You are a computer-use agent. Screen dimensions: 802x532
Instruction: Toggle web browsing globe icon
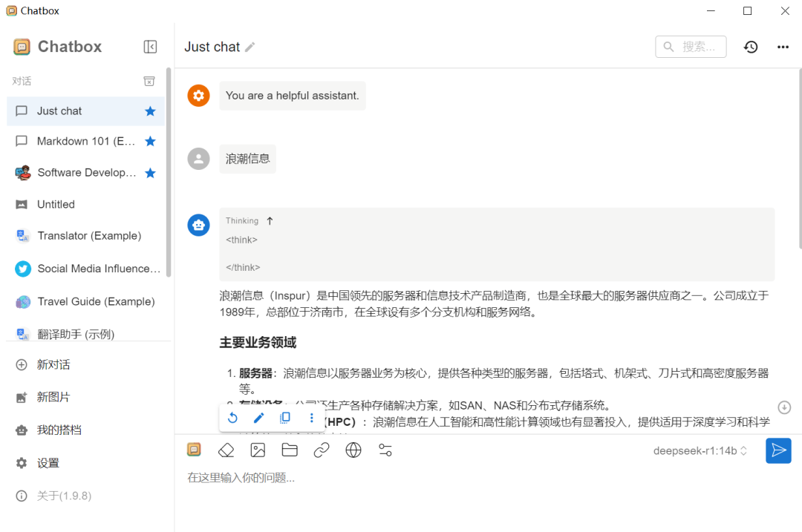[353, 450]
